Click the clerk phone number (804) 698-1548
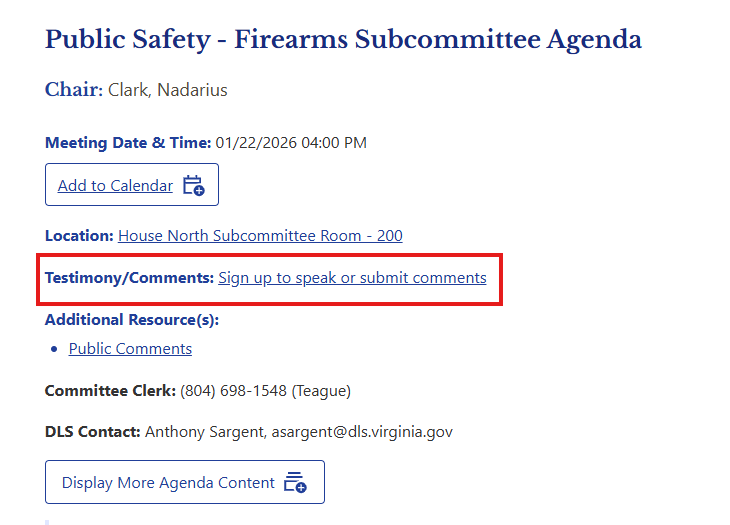 pyautogui.click(x=232, y=390)
